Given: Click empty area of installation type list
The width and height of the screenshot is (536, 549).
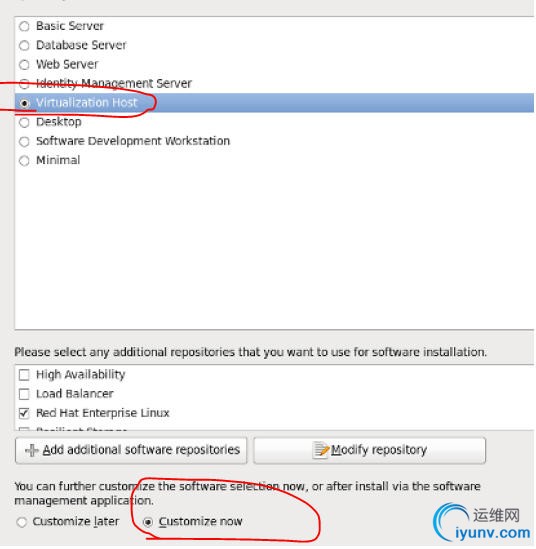Looking at the screenshot, I should (x=274, y=249).
